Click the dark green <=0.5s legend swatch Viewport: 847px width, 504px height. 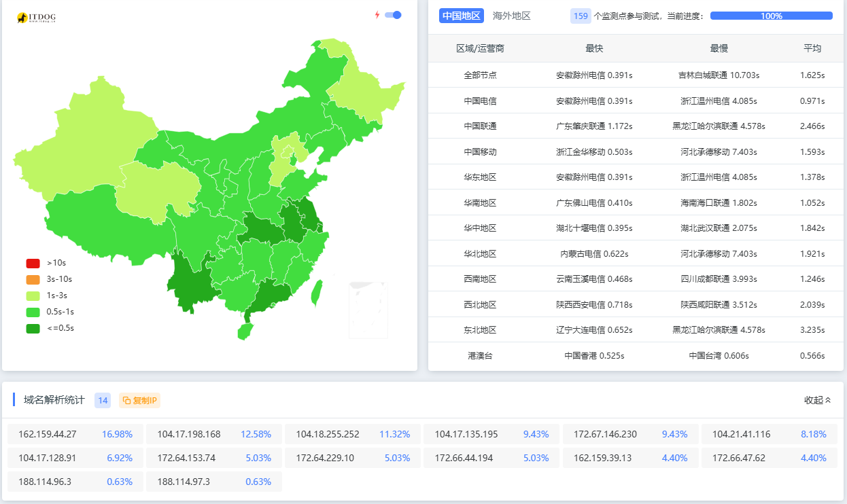point(33,329)
